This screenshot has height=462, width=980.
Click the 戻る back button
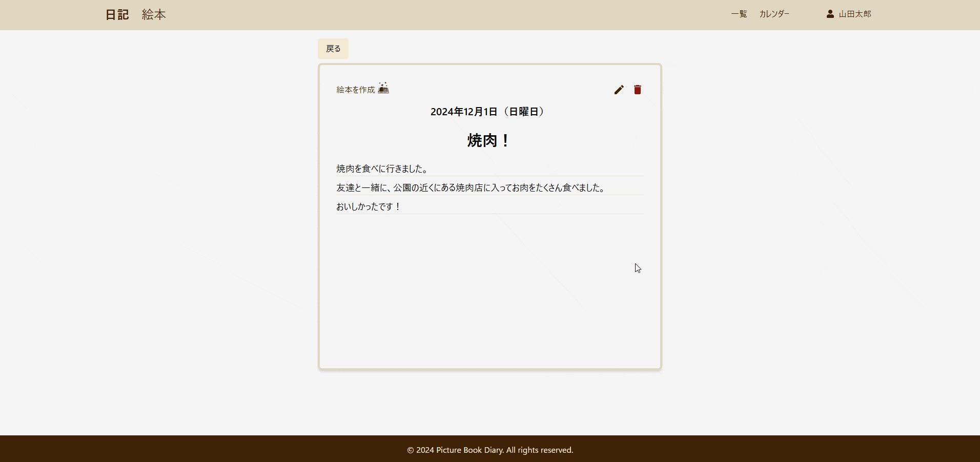pyautogui.click(x=333, y=48)
